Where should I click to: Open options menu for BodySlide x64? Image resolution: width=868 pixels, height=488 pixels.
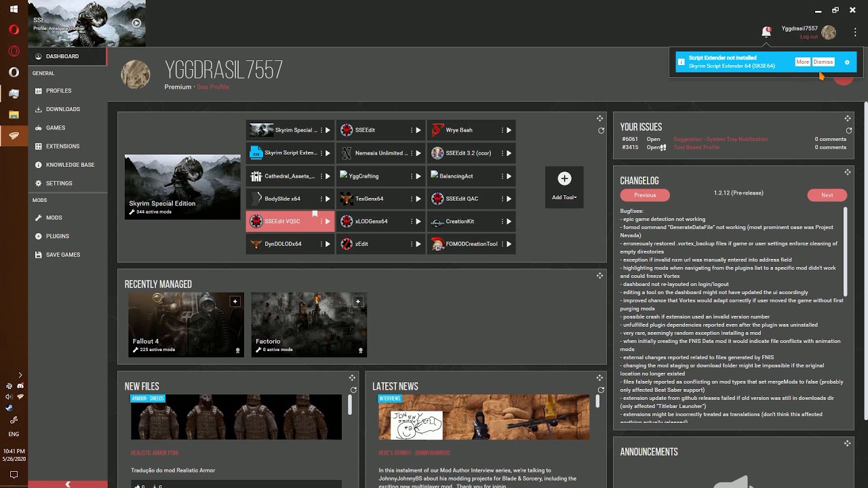point(321,199)
